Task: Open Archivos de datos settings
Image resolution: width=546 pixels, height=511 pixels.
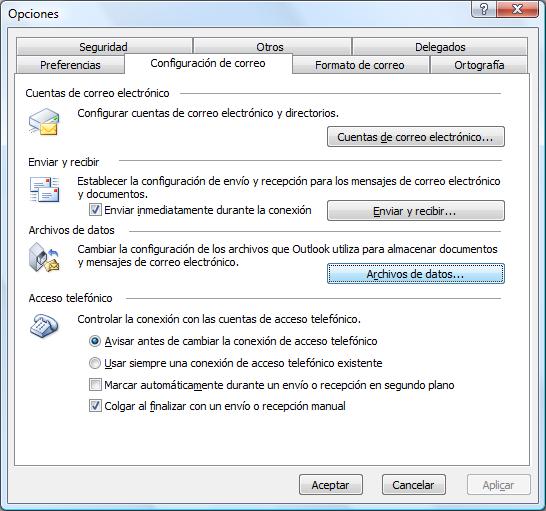Action: [x=416, y=274]
